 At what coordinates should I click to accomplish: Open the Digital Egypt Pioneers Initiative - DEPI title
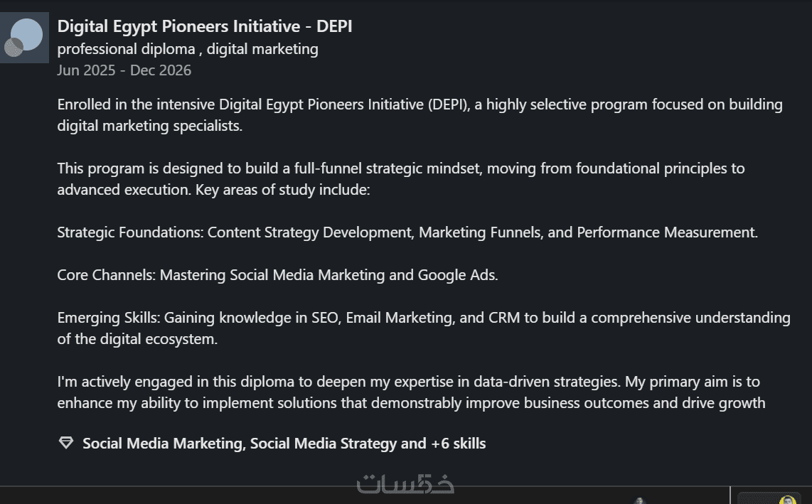point(204,26)
